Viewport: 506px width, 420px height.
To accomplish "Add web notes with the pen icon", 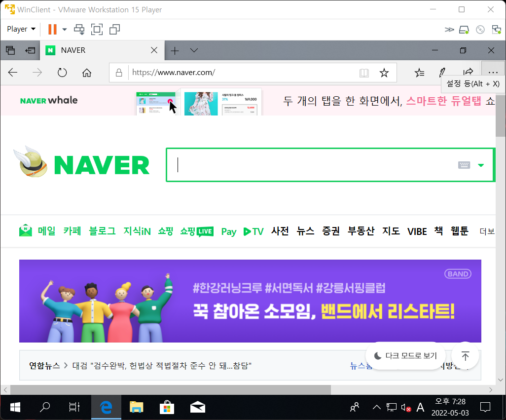I will point(442,73).
